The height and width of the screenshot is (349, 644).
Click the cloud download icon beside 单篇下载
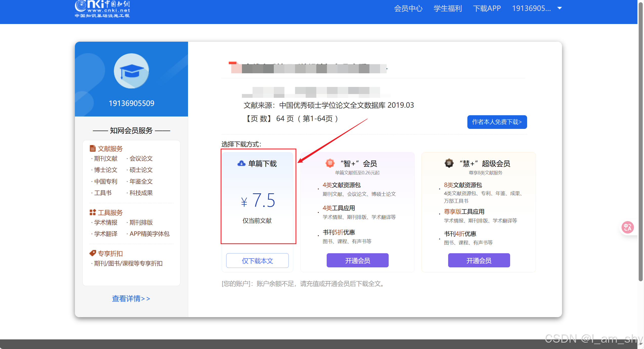point(241,164)
